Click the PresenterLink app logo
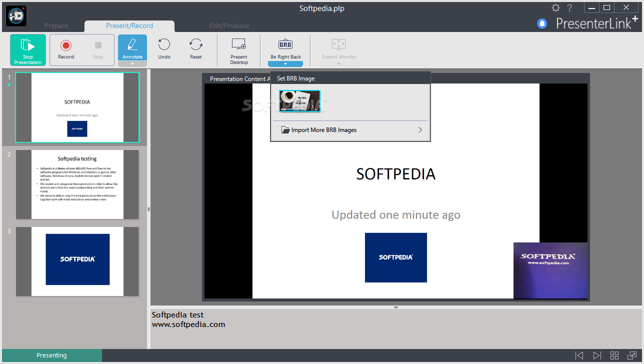This screenshot has height=364, width=644. click(x=16, y=15)
